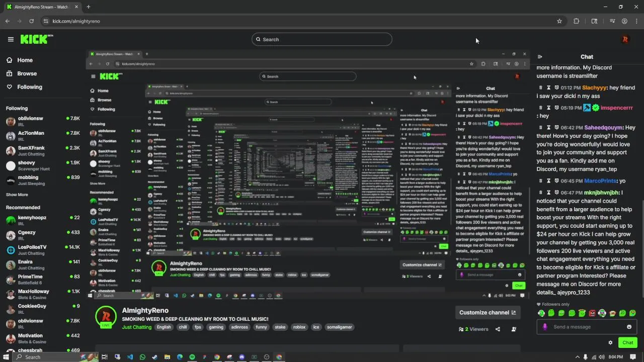644x362 pixels.
Task: Go to Home in sidebar
Action: 20,60
